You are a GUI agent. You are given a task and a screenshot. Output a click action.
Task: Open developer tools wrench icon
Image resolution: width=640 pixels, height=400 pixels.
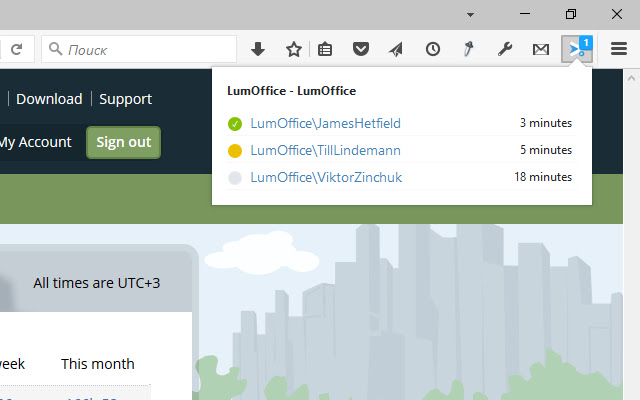coord(505,49)
